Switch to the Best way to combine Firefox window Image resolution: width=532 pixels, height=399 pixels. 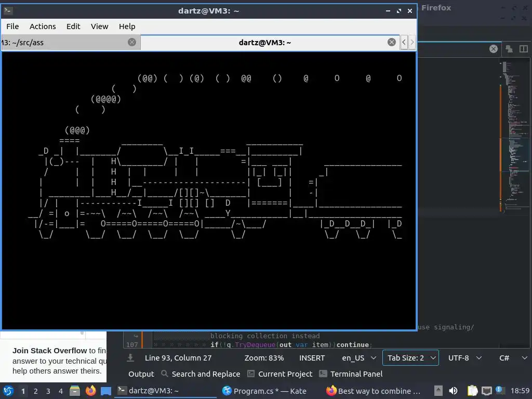click(374, 391)
